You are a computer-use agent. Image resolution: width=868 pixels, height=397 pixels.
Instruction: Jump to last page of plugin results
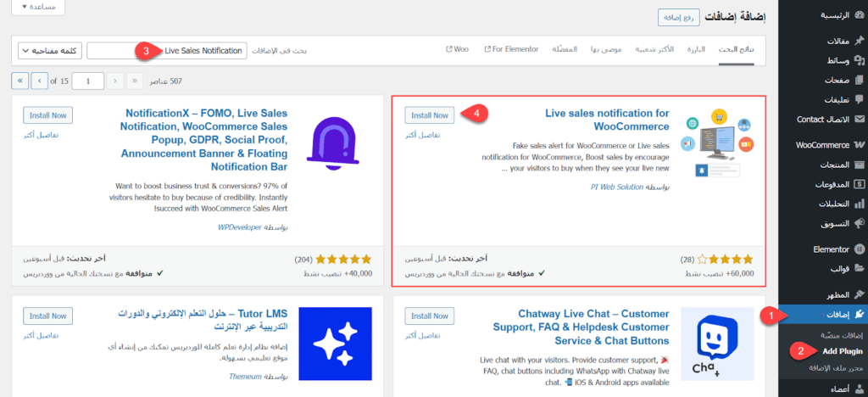tap(19, 81)
